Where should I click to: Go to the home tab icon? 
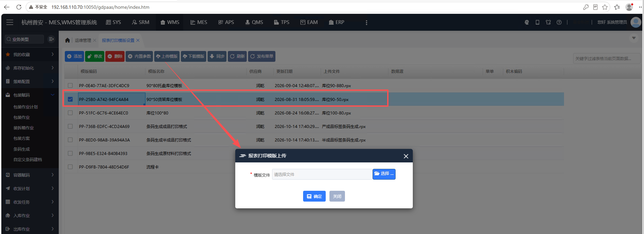point(68,40)
